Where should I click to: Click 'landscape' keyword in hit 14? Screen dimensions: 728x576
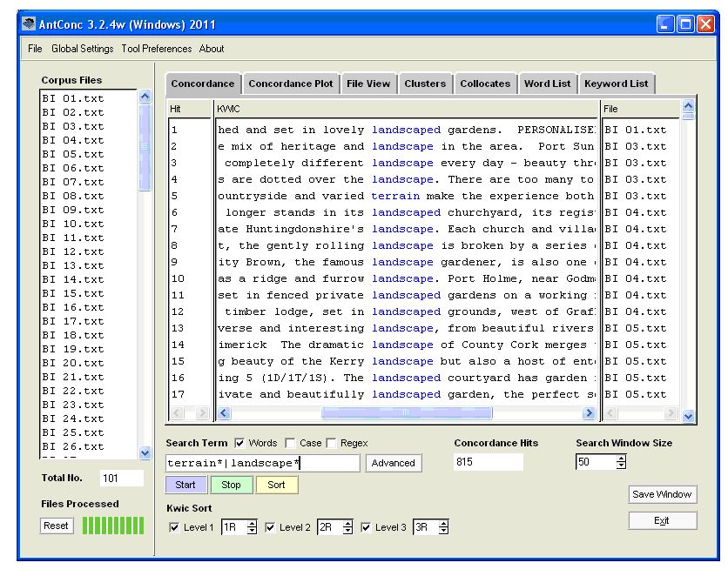point(402,345)
